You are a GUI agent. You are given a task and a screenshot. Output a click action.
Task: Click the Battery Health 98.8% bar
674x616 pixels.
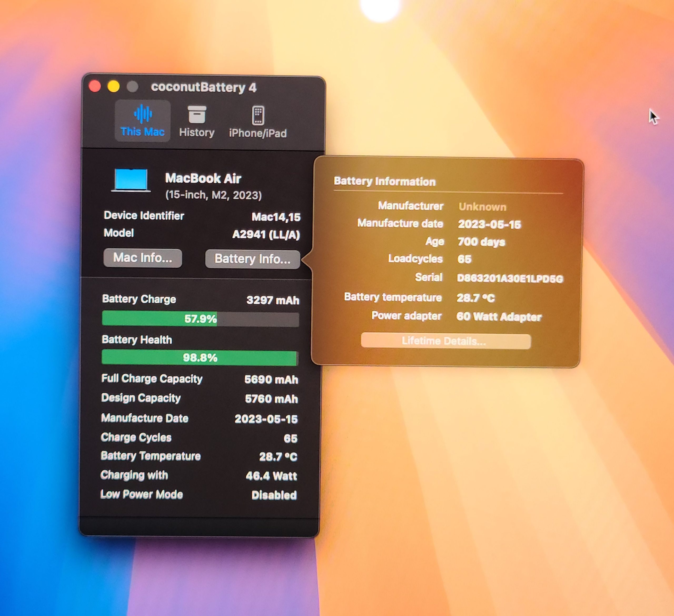click(200, 358)
